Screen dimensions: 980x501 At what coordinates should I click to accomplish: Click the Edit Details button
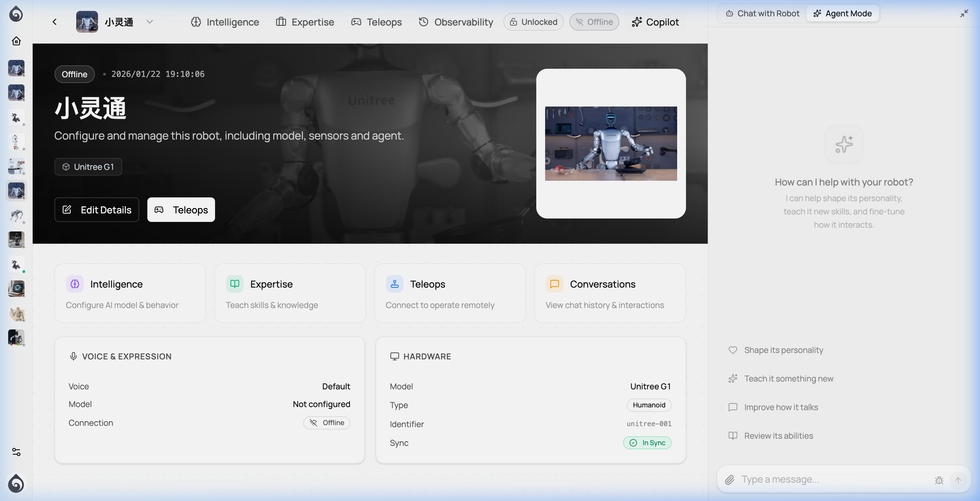[96, 210]
